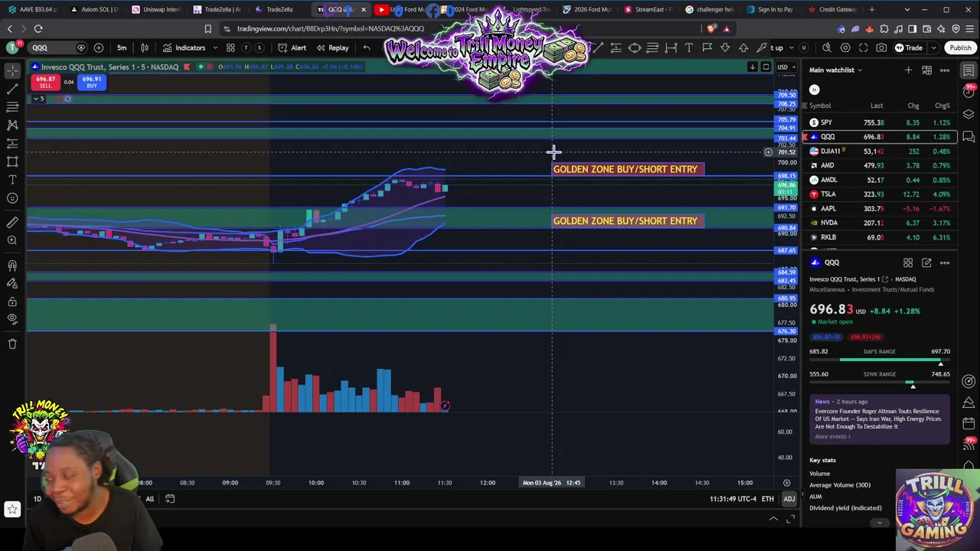Switch to the TradeZella browser tab
This screenshot has width=980, height=551.
pos(280,9)
